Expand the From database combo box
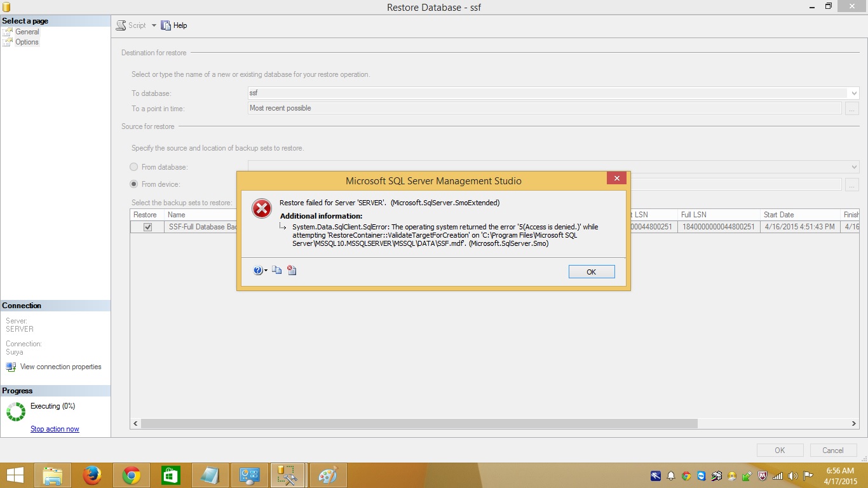 853,167
